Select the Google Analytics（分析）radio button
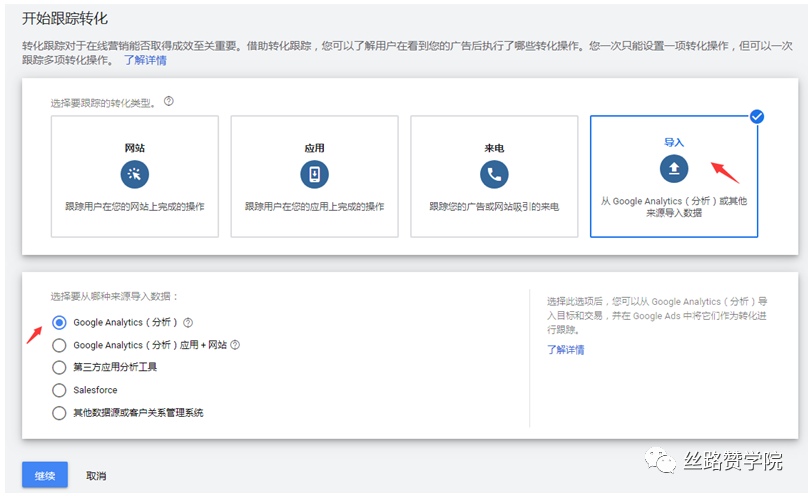 tap(59, 322)
